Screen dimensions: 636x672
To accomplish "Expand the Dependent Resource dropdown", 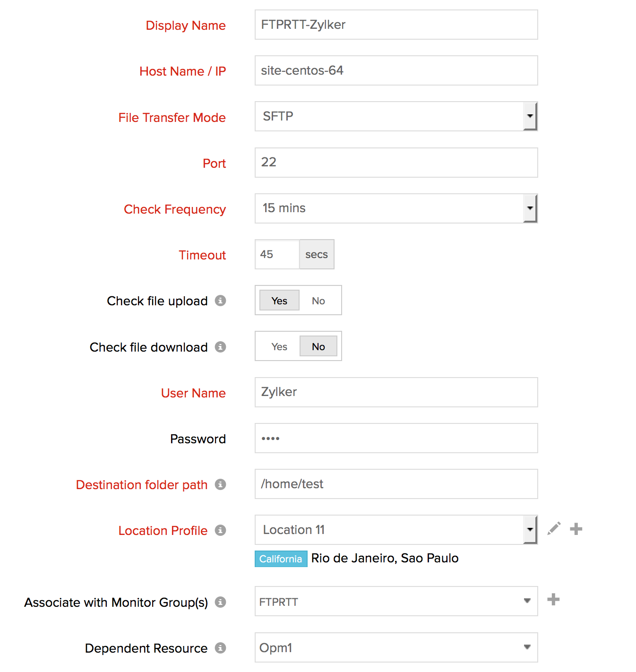I will (x=396, y=647).
